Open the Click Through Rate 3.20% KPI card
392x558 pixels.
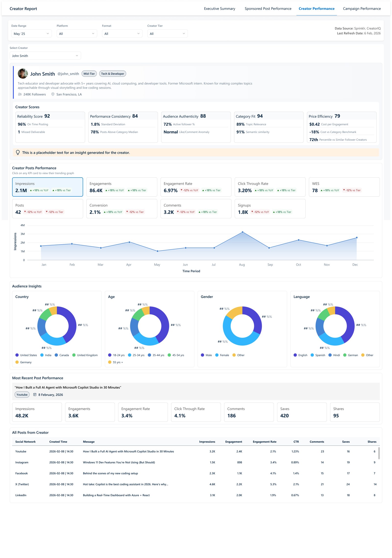(x=270, y=187)
